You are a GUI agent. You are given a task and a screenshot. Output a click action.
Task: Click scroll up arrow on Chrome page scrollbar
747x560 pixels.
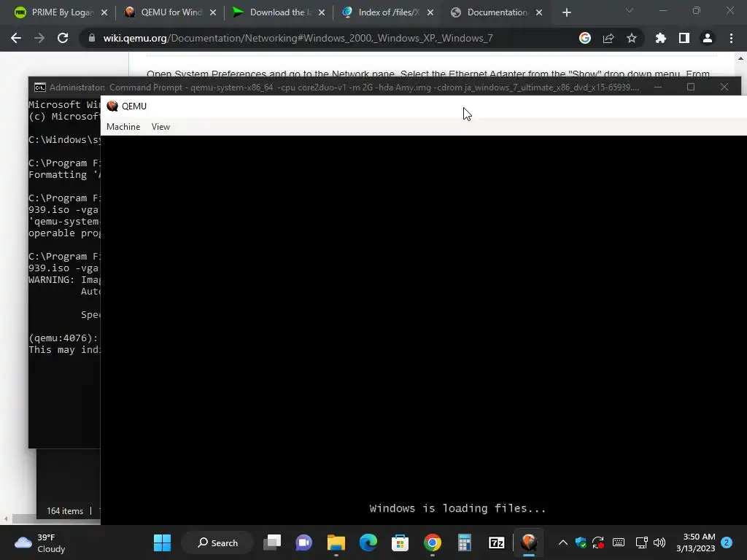coord(741,58)
